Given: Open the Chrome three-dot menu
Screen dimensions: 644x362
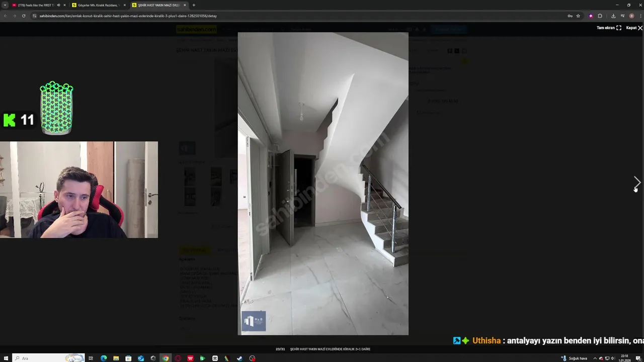Looking at the screenshot, I should [x=639, y=16].
